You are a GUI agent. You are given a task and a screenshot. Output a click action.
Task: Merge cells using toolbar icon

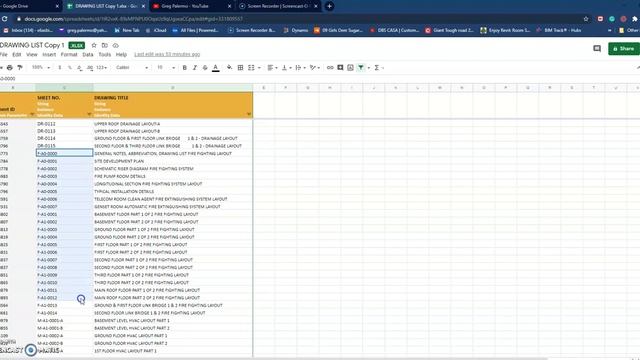251,67
